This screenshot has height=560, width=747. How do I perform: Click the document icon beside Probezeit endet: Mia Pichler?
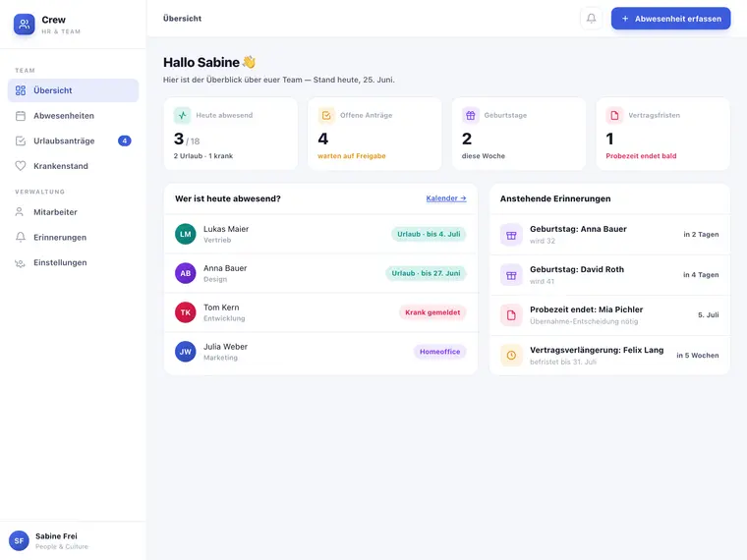pyautogui.click(x=511, y=315)
